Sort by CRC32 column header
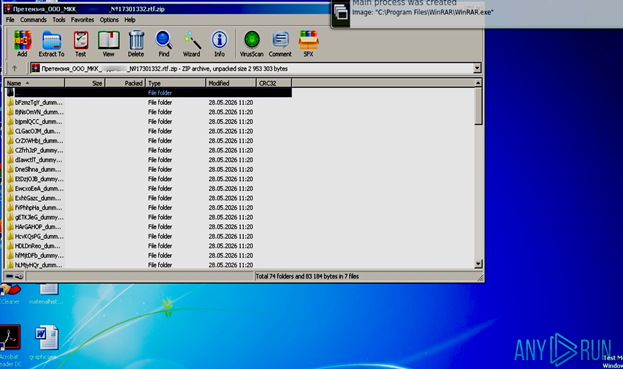Screen dimensions: 623x369 pyautogui.click(x=274, y=83)
